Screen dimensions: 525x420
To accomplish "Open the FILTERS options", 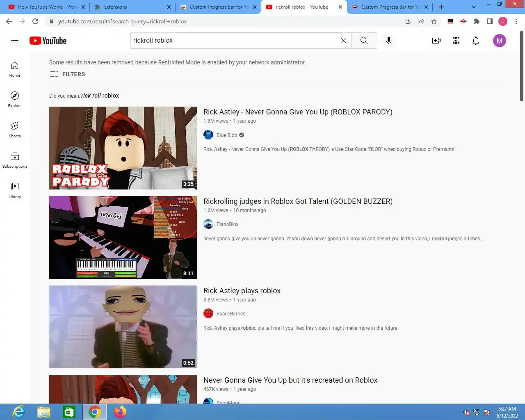I will 68,74.
